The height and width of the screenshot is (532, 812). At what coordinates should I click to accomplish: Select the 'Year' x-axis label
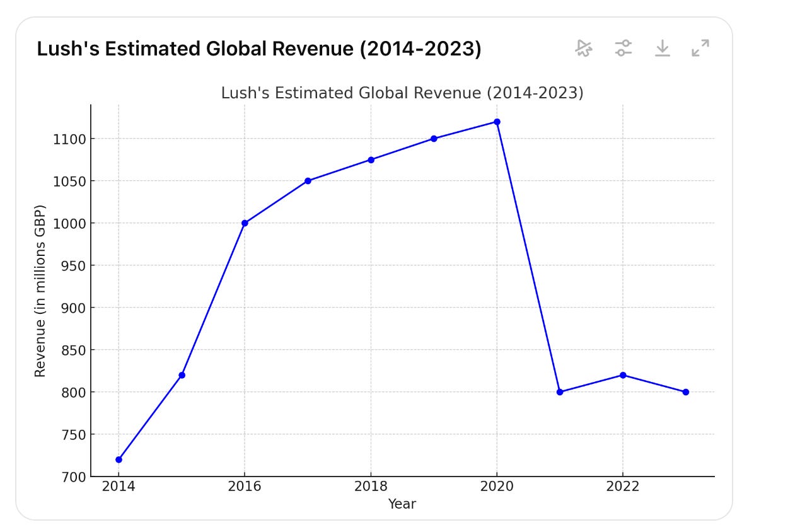pos(402,504)
